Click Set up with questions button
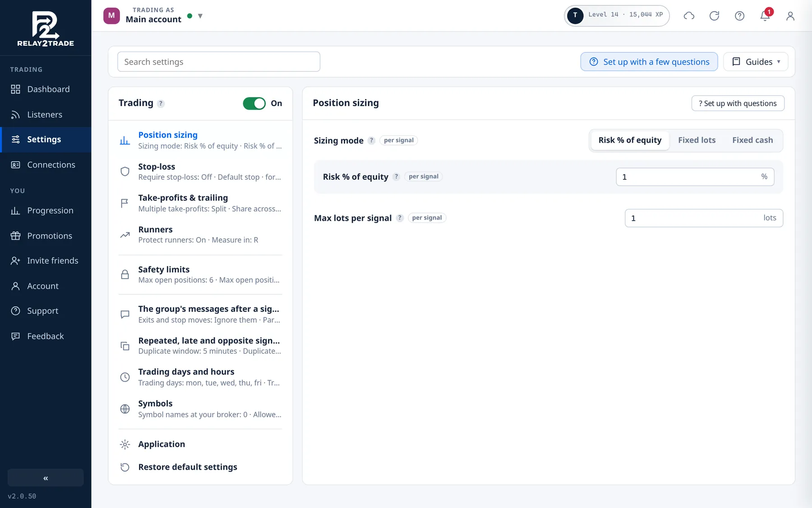Screen dimensions: 812x508 pyautogui.click(x=738, y=103)
